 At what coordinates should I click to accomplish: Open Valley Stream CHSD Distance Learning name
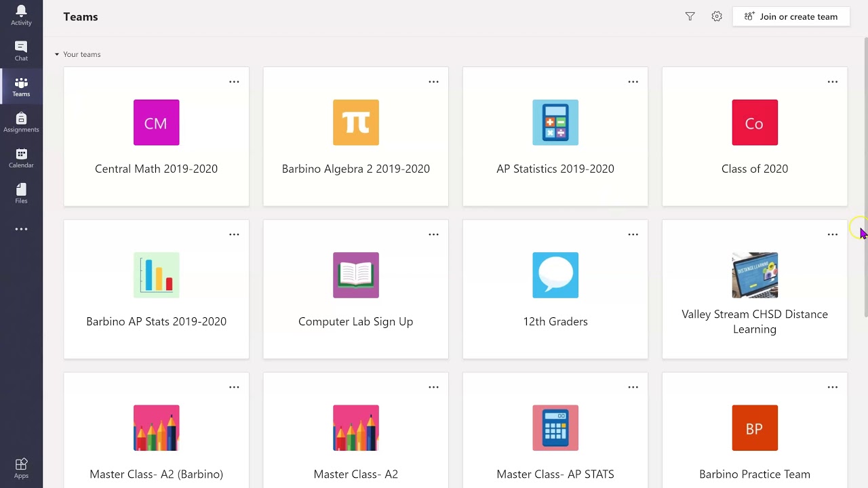(755, 322)
